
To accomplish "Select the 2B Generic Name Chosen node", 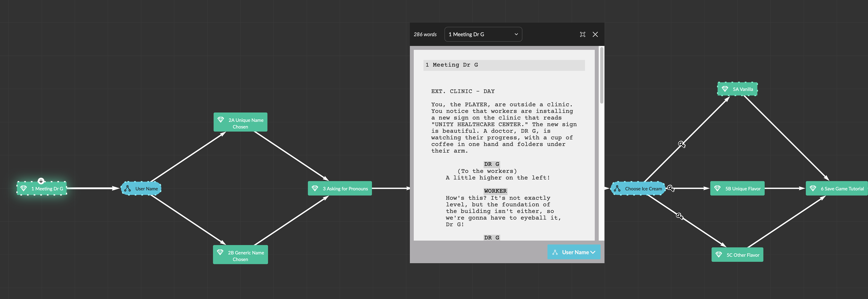I will [x=240, y=254].
